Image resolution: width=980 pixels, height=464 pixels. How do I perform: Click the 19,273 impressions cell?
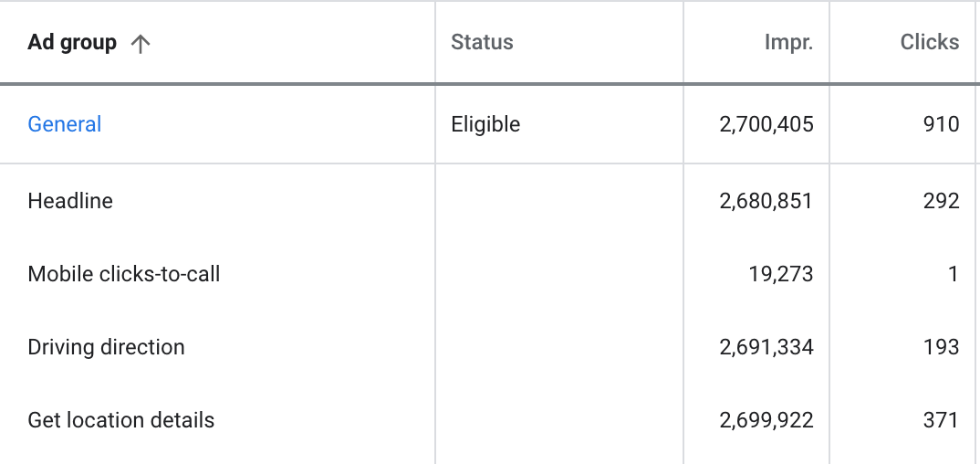(x=781, y=274)
